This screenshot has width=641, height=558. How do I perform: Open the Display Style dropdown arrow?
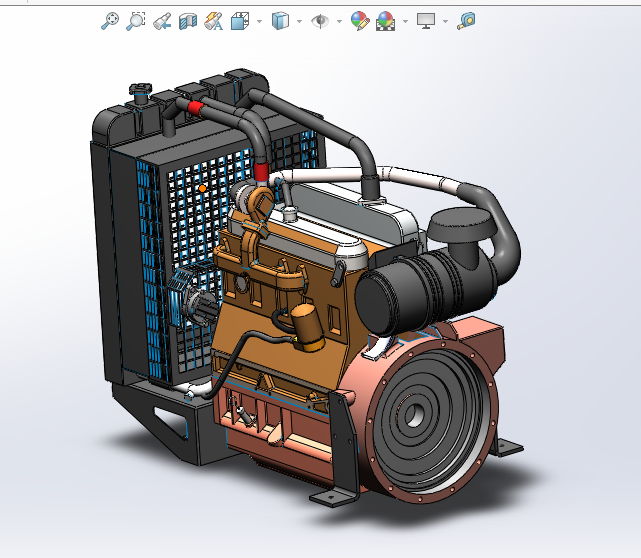[300, 21]
